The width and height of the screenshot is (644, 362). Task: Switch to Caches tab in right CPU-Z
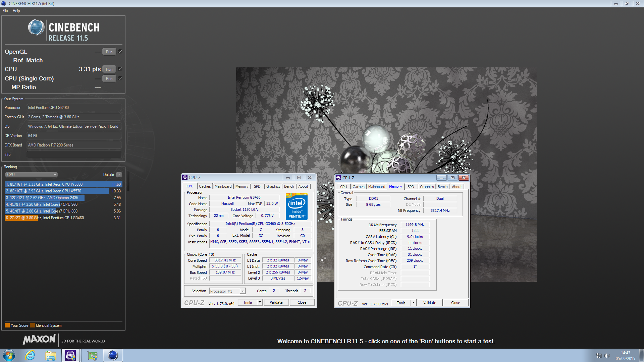359,187
